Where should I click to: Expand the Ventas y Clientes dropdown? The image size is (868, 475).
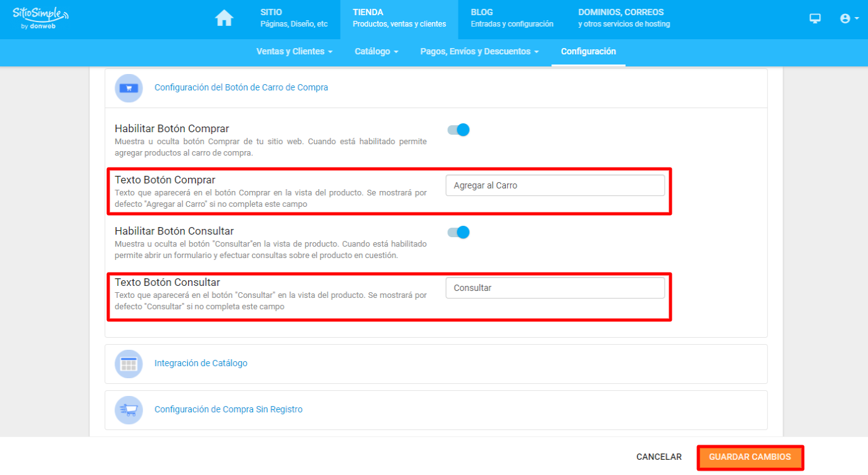coord(294,51)
